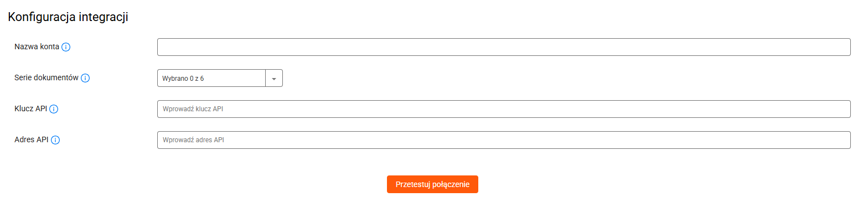Open the 'Wybrano 0 z 6' combo box
The image size is (868, 202).
220,78
